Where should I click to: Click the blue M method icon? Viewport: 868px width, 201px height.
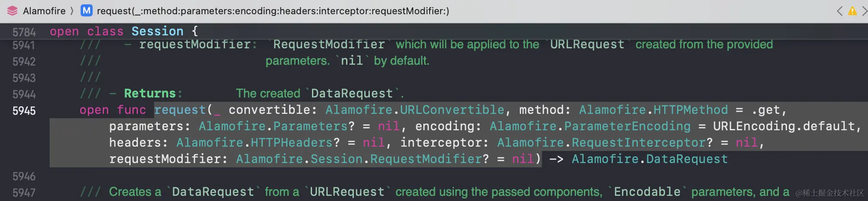pyautogui.click(x=87, y=11)
